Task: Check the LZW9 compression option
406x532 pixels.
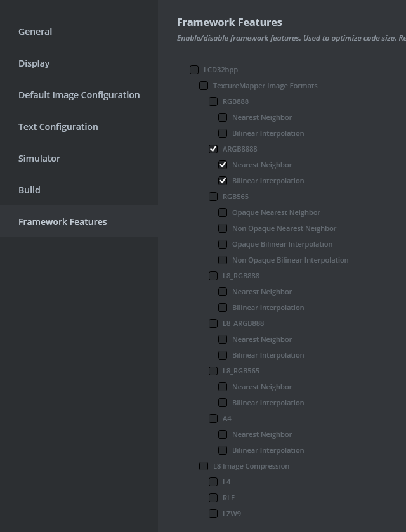Action: [x=213, y=514]
